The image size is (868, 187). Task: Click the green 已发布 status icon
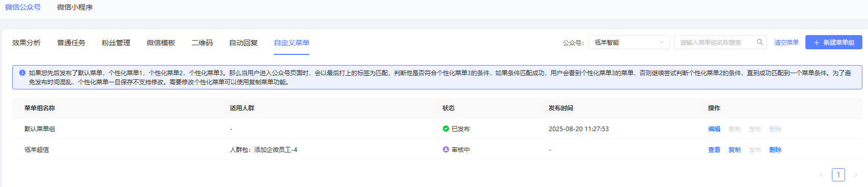pos(446,129)
